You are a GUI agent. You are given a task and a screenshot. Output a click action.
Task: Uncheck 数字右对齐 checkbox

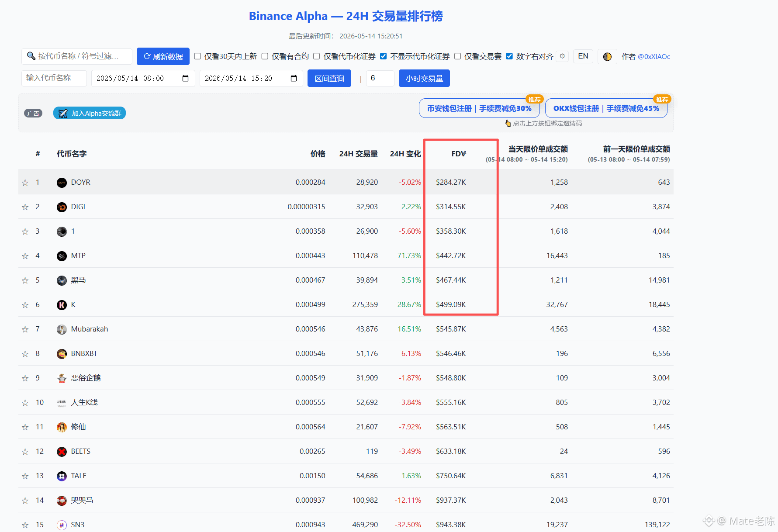509,56
